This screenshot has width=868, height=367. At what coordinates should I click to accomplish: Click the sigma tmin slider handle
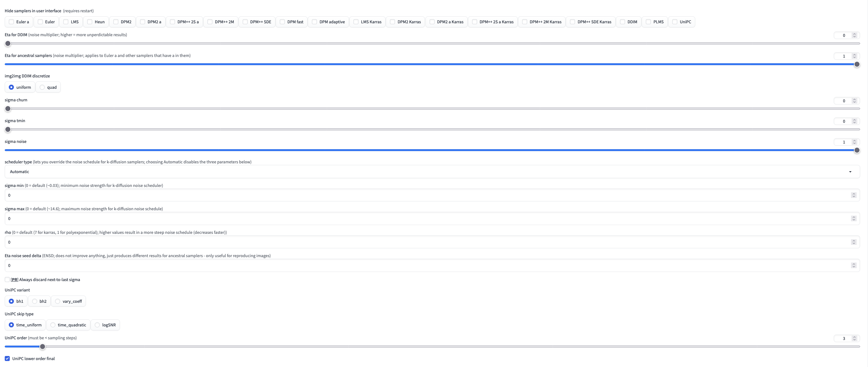pyautogui.click(x=8, y=129)
